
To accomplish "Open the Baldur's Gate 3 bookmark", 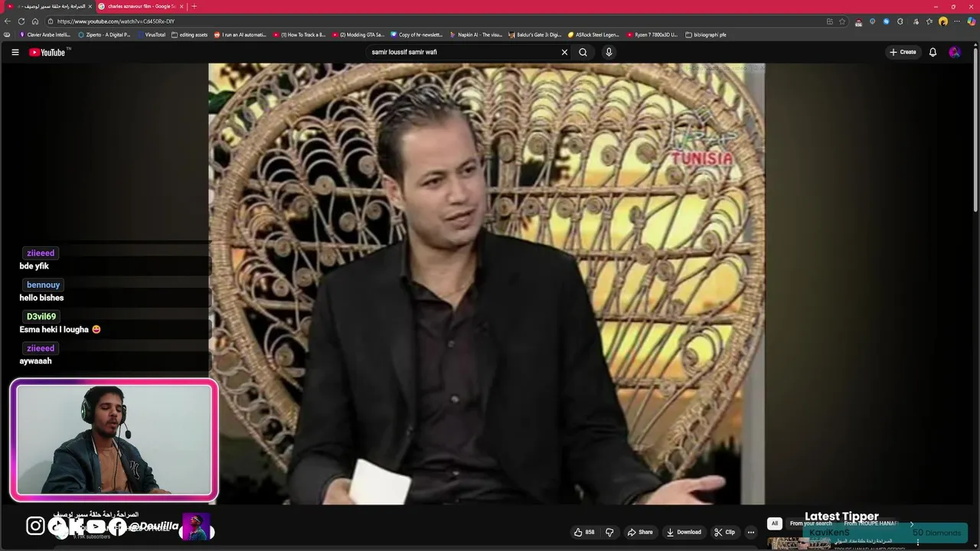I will coord(535,34).
